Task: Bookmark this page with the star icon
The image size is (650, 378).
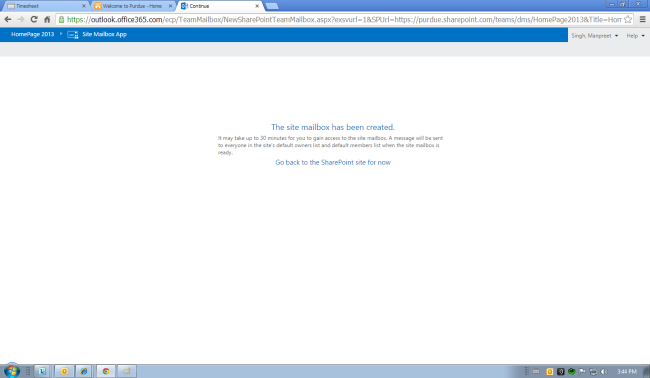Action: pos(628,19)
